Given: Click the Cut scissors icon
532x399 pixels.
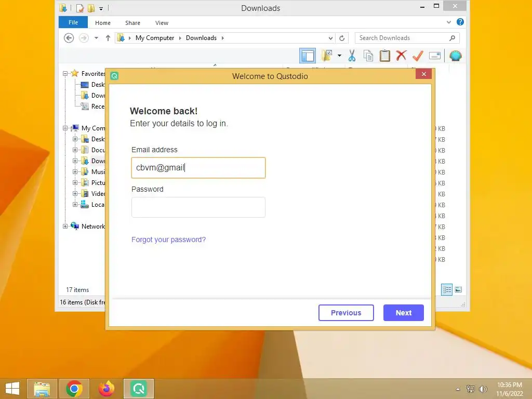Looking at the screenshot, I should pyautogui.click(x=352, y=56).
